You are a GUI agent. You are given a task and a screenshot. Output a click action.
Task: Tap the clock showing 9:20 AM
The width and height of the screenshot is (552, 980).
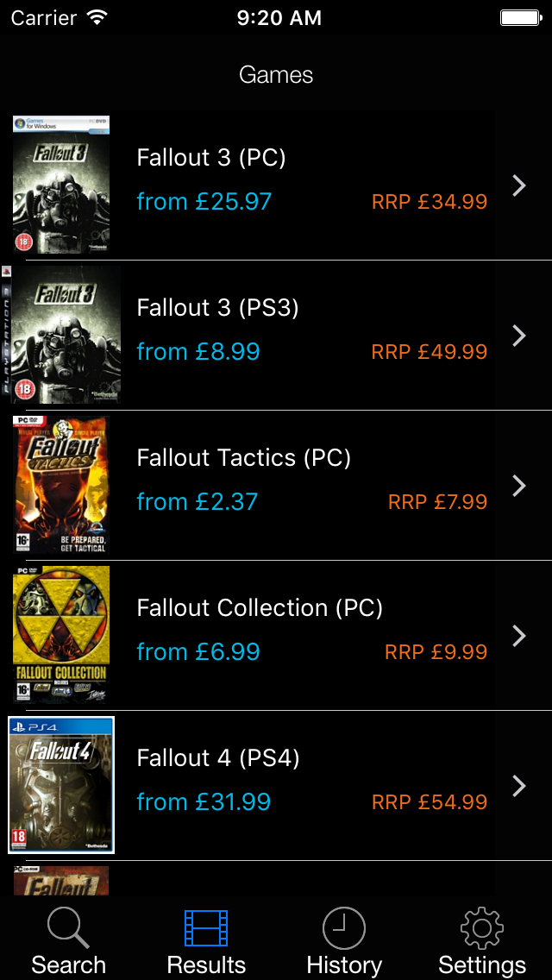coord(279,16)
